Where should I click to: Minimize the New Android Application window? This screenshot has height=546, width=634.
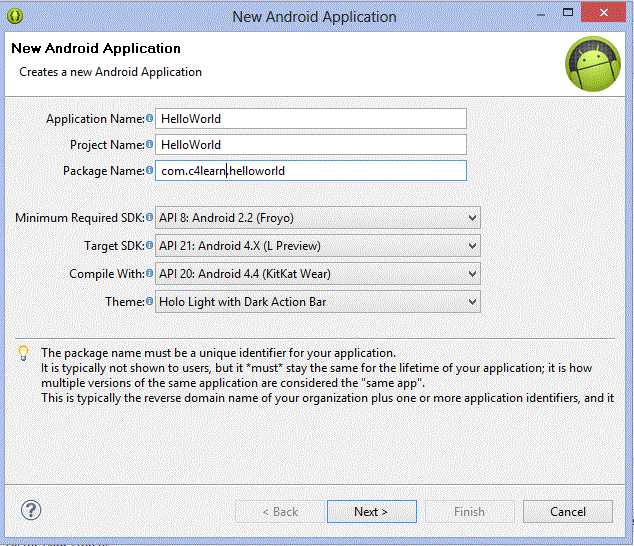pyautogui.click(x=541, y=15)
